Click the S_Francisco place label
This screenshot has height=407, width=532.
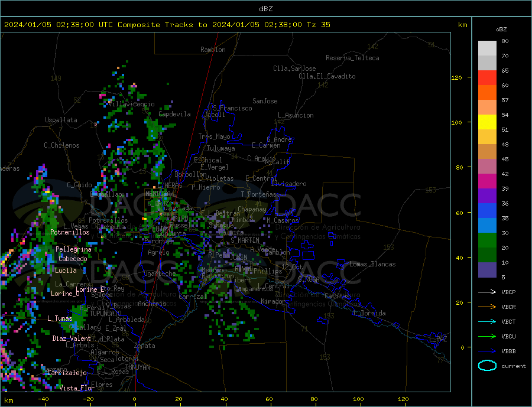pyautogui.click(x=232, y=108)
